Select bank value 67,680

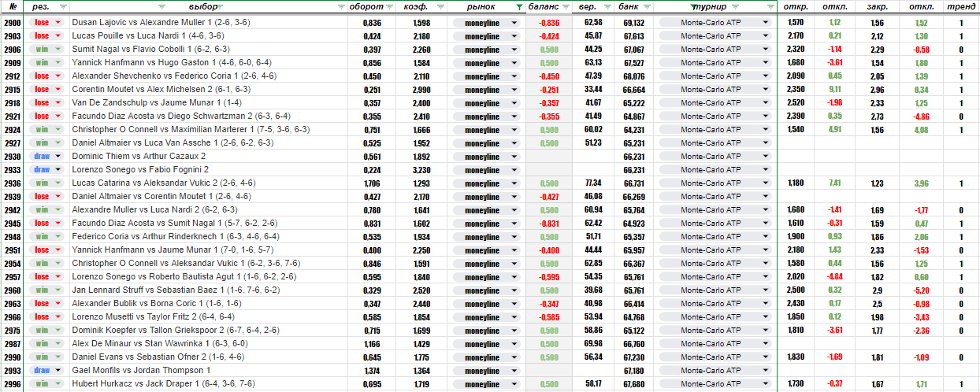633,384
